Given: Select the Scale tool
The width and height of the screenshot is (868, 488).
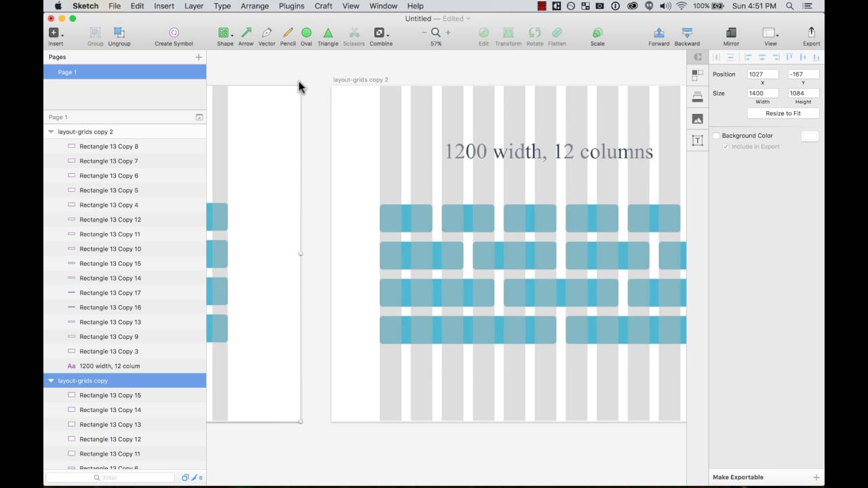Looking at the screenshot, I should tap(597, 32).
